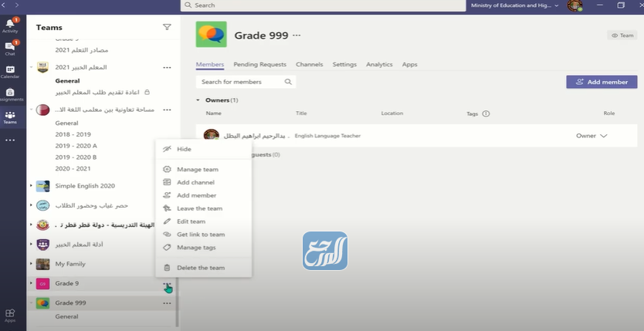Open the 2019 - 2020 B channel

point(76,157)
